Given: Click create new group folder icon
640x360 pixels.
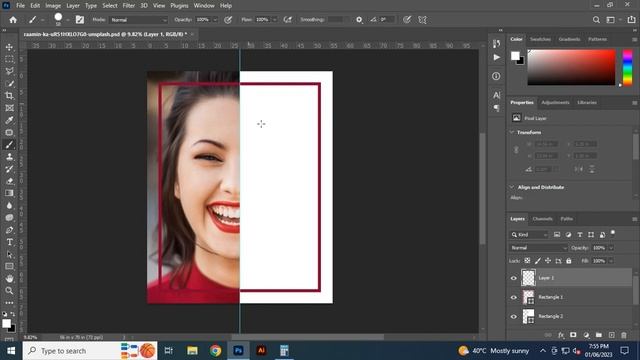Looking at the screenshot, I should tap(599, 335).
